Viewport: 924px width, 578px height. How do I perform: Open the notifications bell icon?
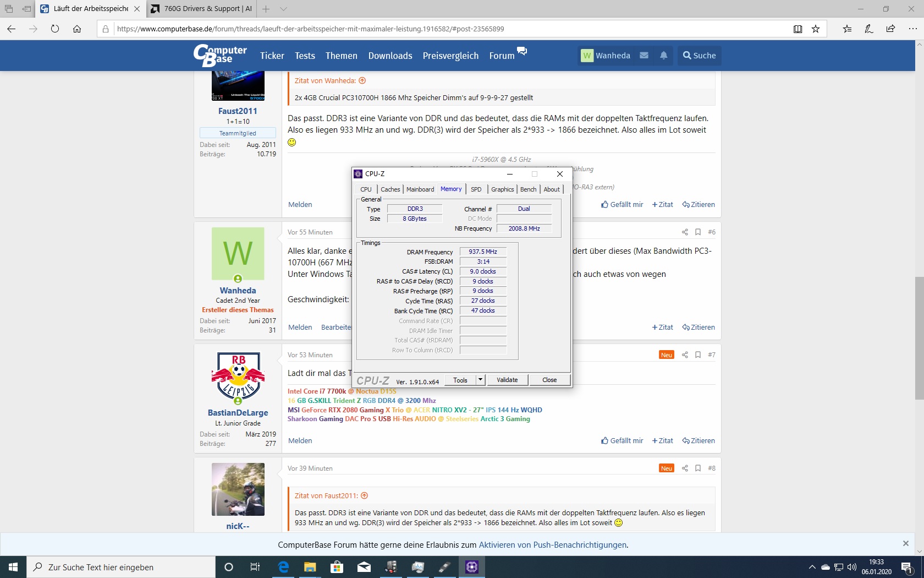pos(664,56)
